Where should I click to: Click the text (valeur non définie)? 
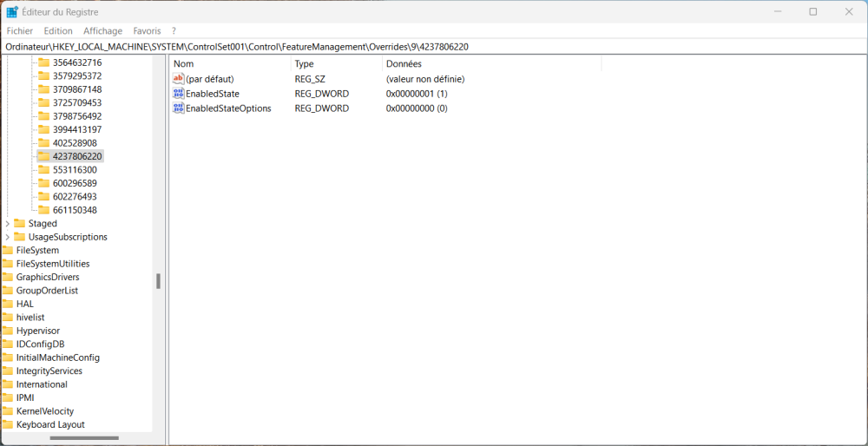click(x=425, y=79)
